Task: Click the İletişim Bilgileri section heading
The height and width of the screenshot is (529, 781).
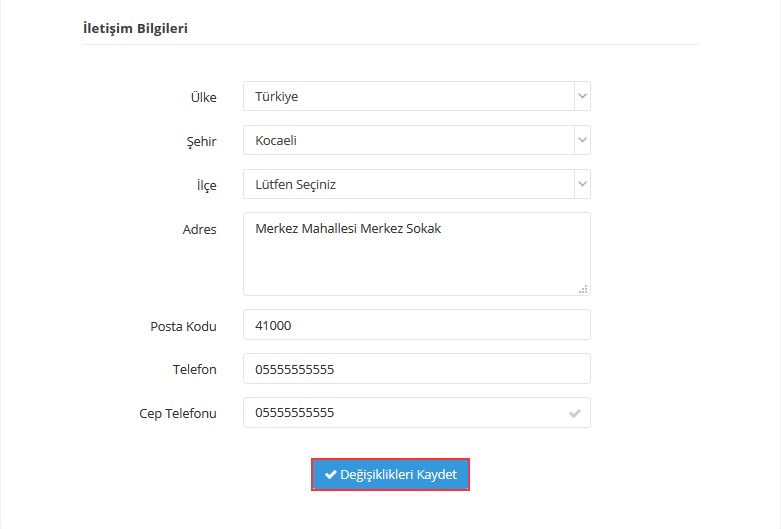Action: coord(135,28)
